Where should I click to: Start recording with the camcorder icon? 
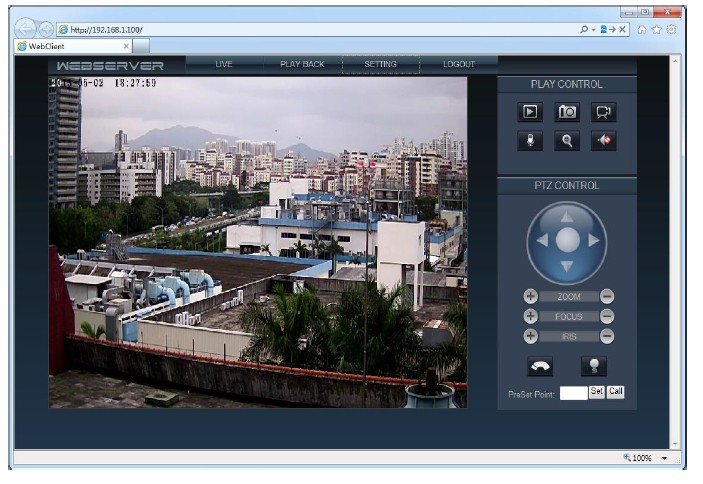(603, 112)
